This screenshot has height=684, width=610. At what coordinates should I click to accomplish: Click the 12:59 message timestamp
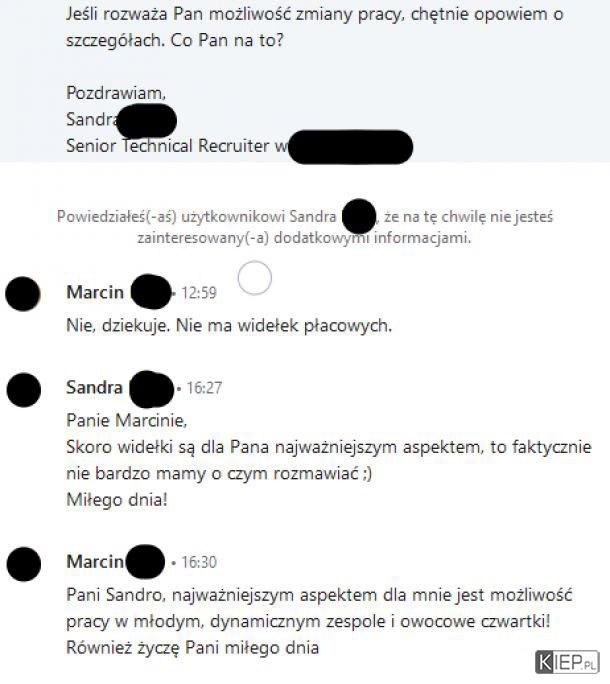[199, 293]
